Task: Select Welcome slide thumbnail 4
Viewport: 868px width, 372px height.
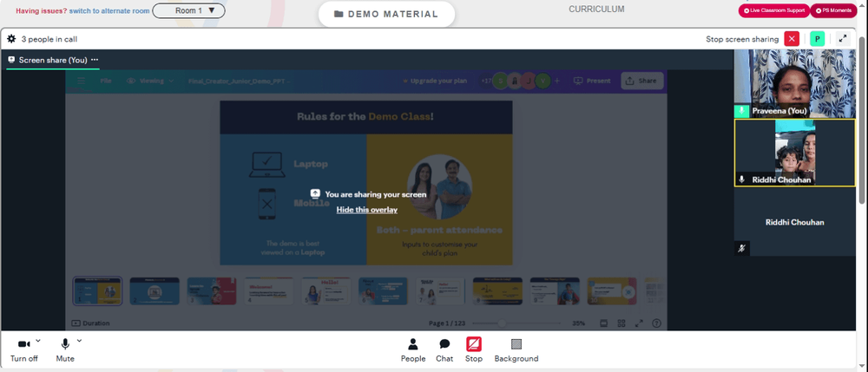Action: tap(269, 291)
